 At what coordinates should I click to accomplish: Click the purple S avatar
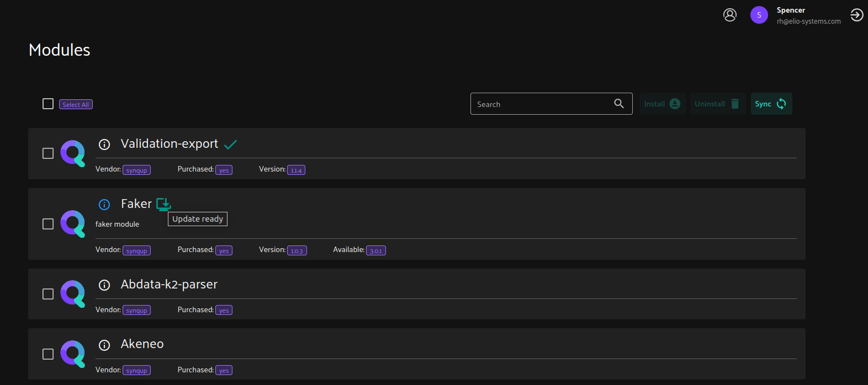tap(759, 15)
